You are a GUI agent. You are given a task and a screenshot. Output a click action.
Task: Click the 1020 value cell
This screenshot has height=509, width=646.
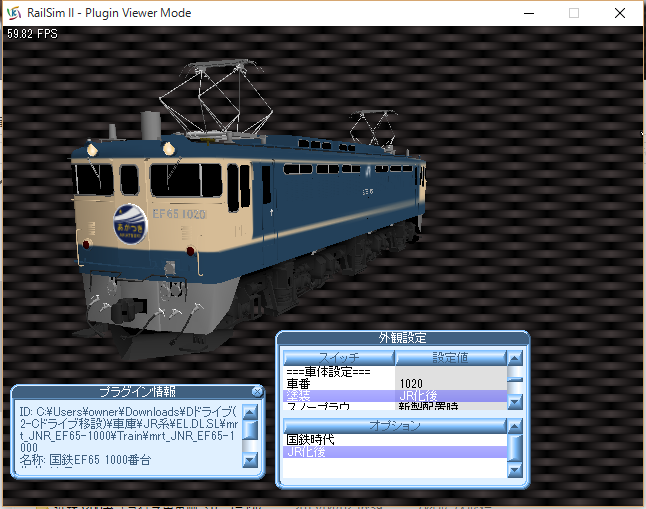coord(451,384)
